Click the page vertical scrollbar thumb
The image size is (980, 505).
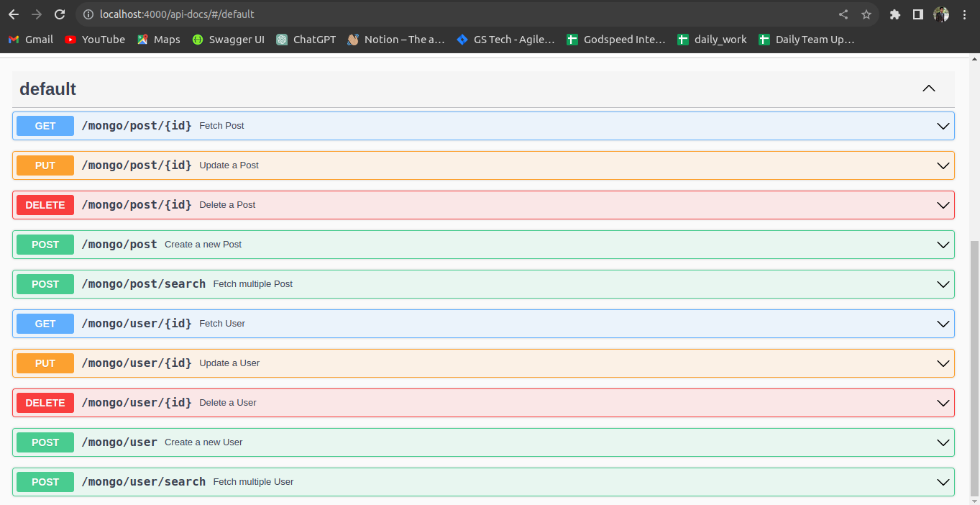(x=975, y=368)
